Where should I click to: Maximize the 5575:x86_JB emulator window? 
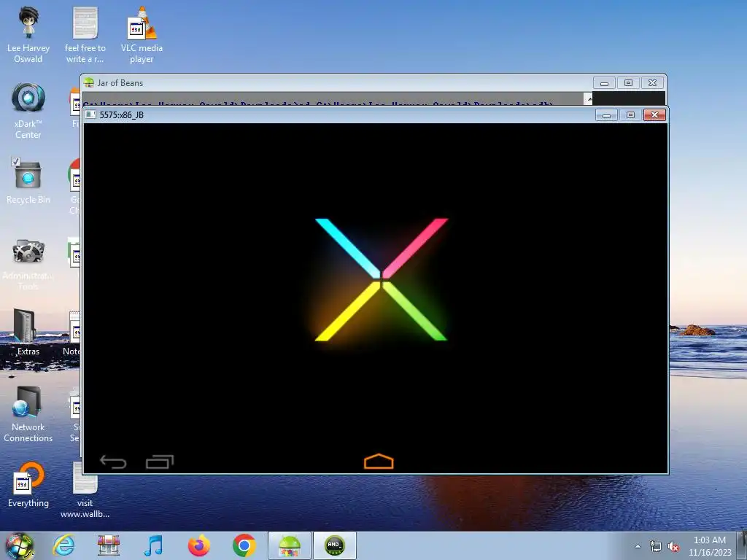630,115
